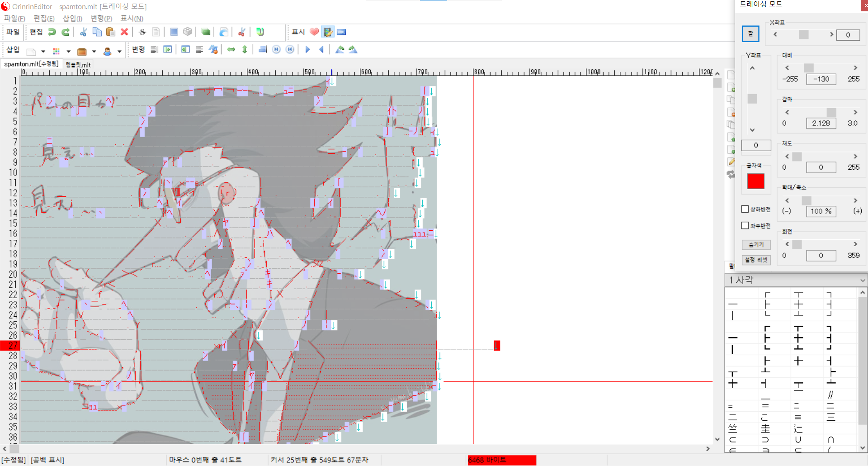868x466 pixels.
Task: Click the blue Cut scissors icon
Action: click(x=83, y=32)
